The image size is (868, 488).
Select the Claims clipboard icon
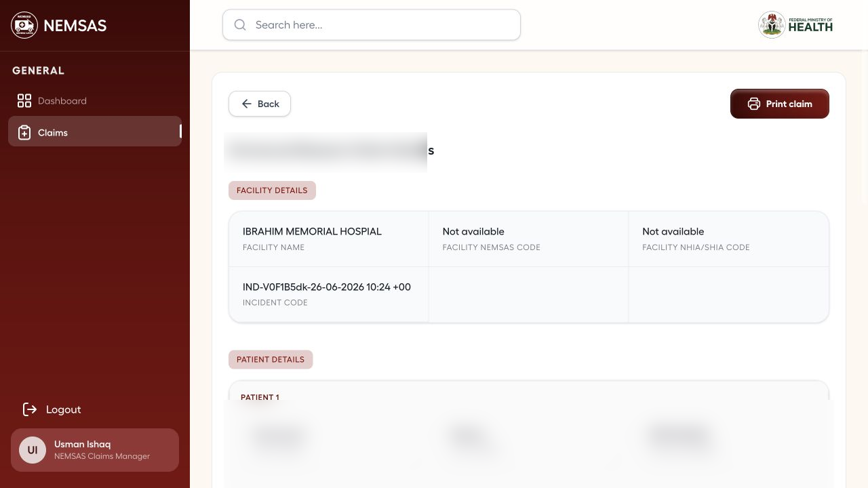coord(24,133)
